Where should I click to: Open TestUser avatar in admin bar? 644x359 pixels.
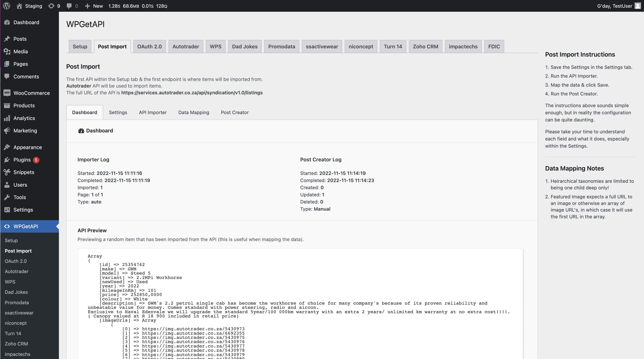pos(638,6)
